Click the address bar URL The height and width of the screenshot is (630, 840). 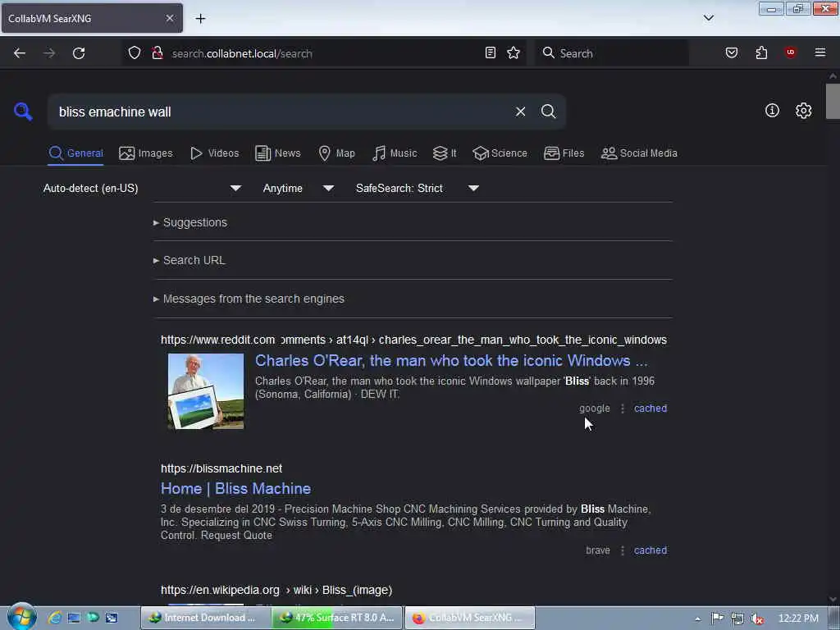click(x=242, y=53)
